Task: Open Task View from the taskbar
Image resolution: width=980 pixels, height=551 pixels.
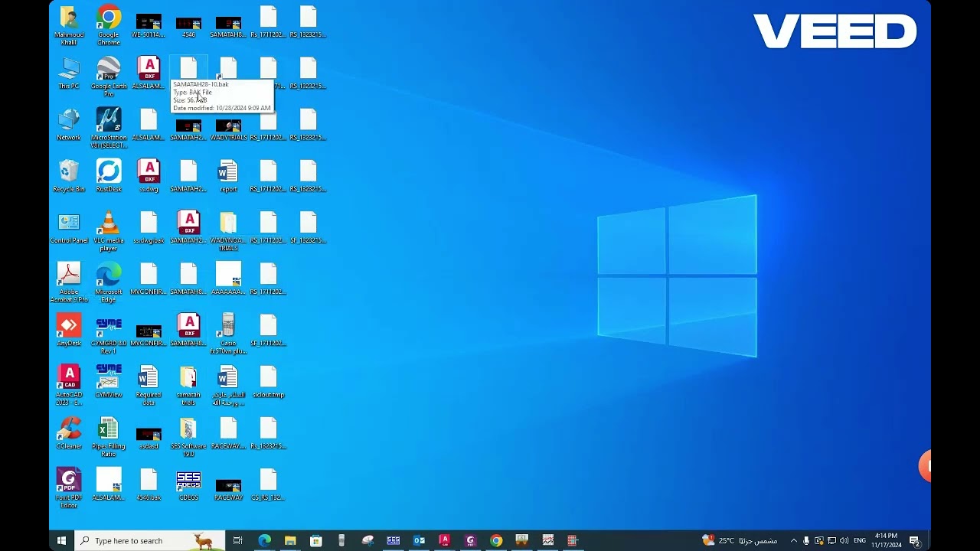Action: [x=238, y=541]
